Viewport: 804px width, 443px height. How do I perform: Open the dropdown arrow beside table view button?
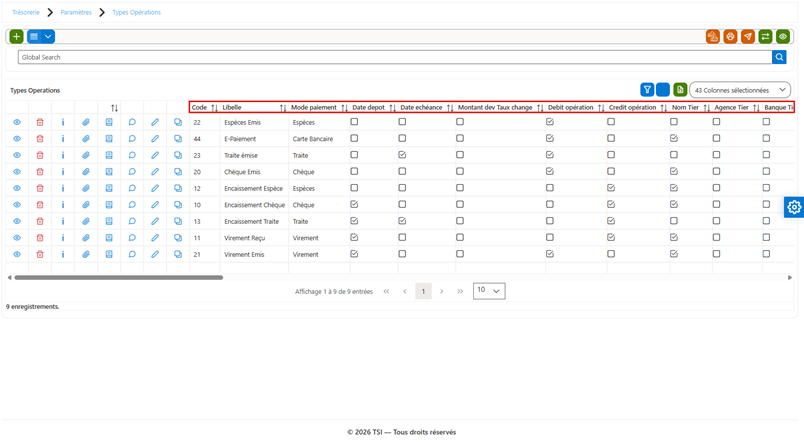tap(48, 36)
